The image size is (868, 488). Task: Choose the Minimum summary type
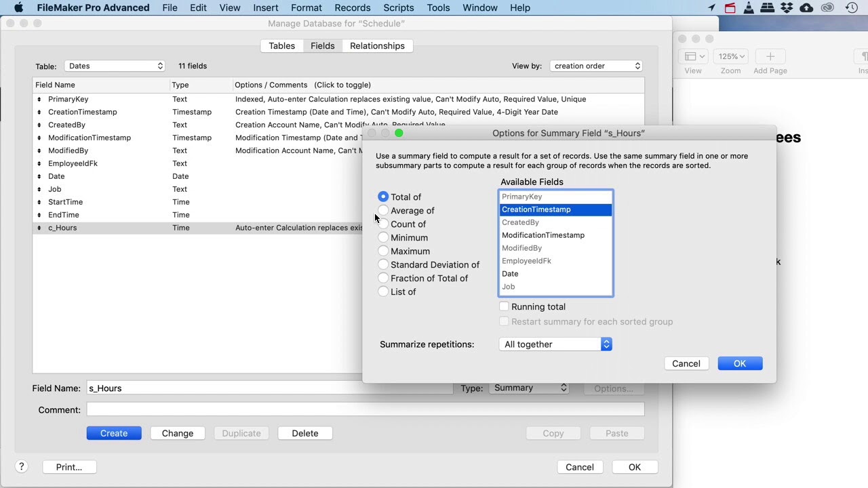[x=383, y=237]
